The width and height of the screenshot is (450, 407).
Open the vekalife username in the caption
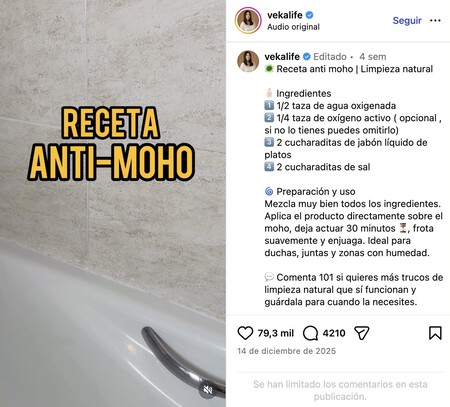[282, 57]
